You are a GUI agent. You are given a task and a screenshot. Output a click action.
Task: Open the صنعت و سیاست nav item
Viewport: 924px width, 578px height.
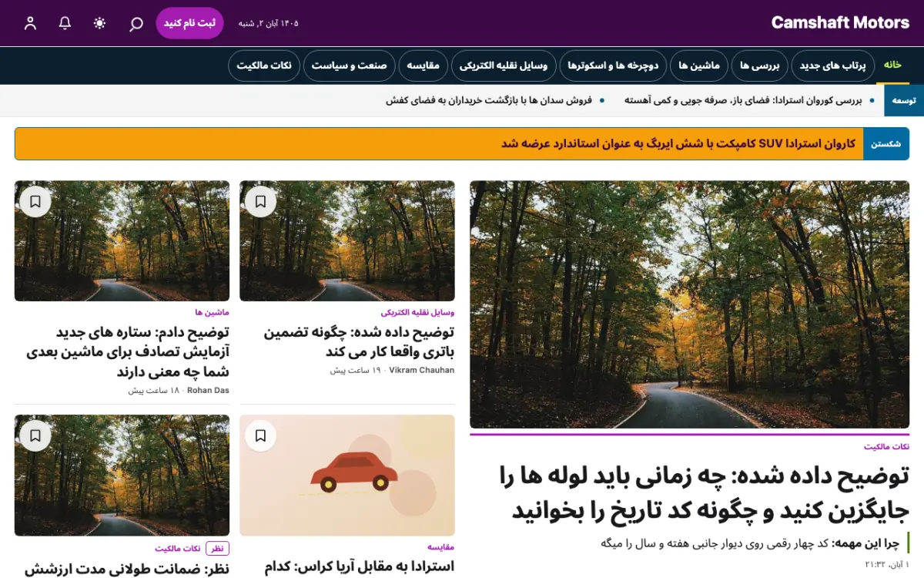tap(349, 66)
